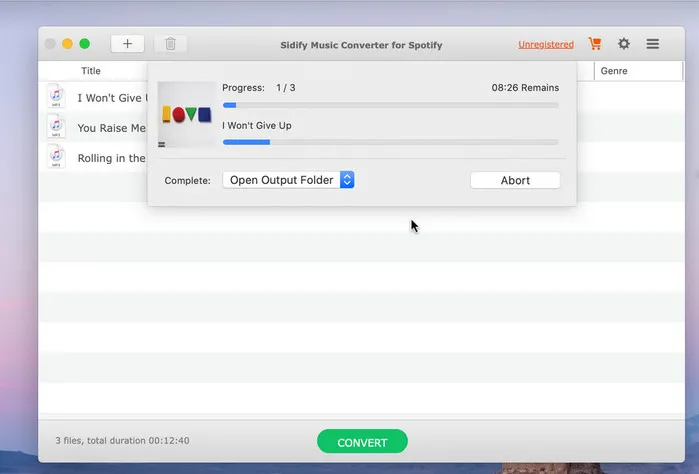Click the Complete: label
The image size is (699, 474).
click(187, 181)
